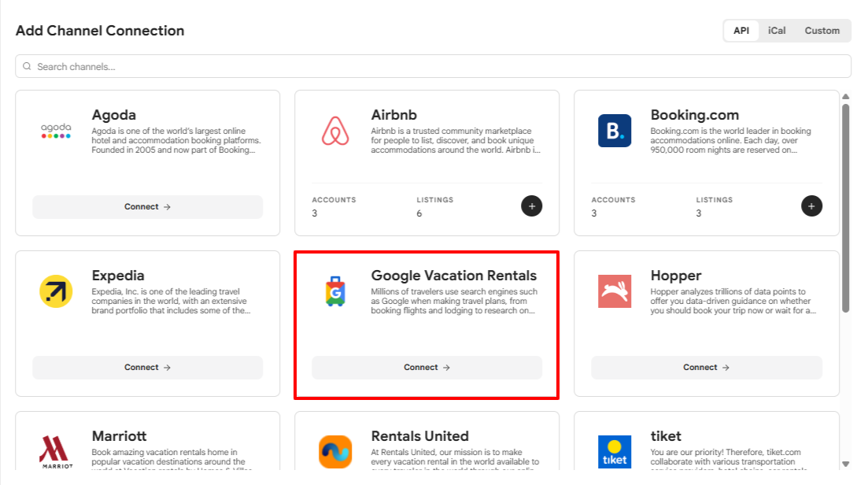Click the Hopper description text
Viewport: 868px width, 485px height.
(x=733, y=302)
